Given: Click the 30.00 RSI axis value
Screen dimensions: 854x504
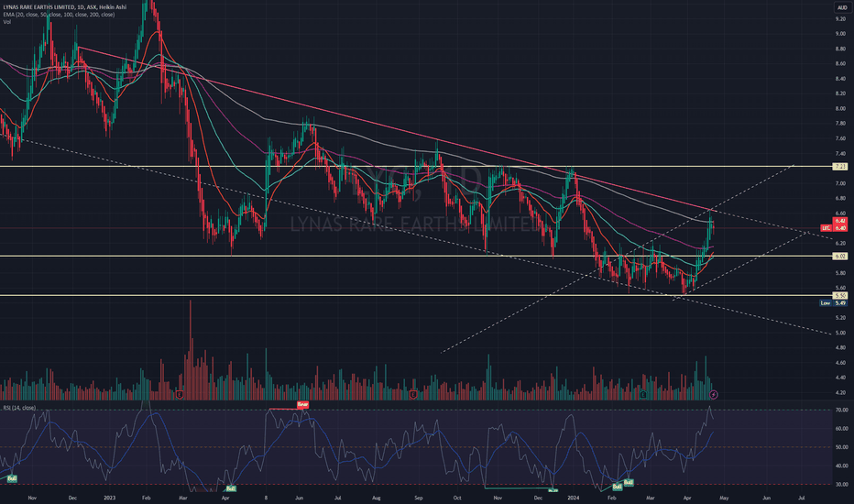Looking at the screenshot, I should click(841, 485).
